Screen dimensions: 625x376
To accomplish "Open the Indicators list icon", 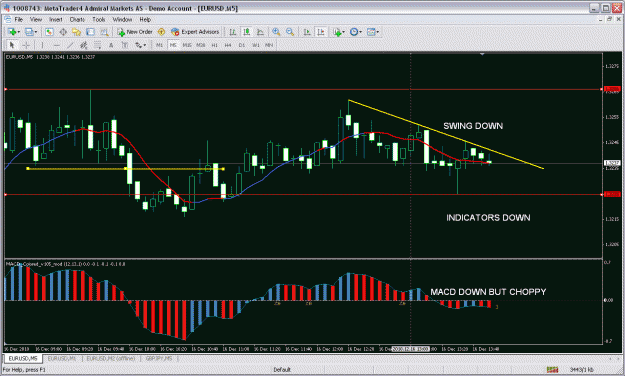I will pos(338,32).
